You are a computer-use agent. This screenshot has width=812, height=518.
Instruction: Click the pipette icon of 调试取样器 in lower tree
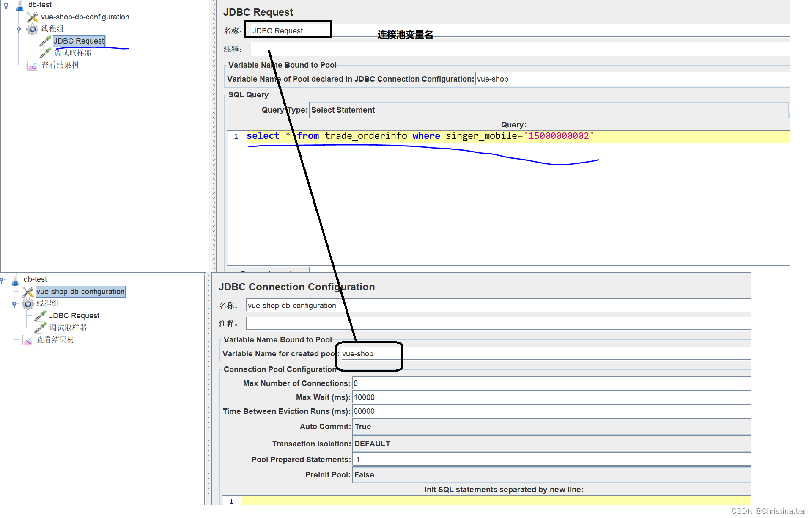[x=40, y=328]
